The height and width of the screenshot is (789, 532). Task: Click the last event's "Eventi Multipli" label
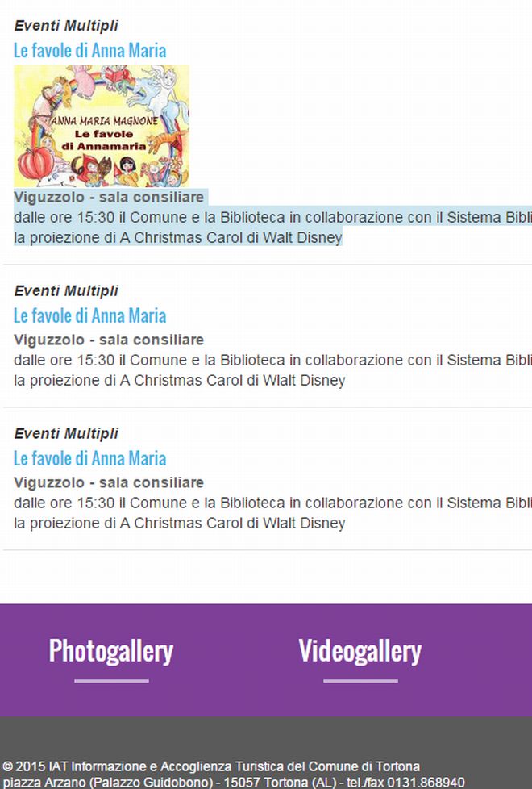[66, 433]
